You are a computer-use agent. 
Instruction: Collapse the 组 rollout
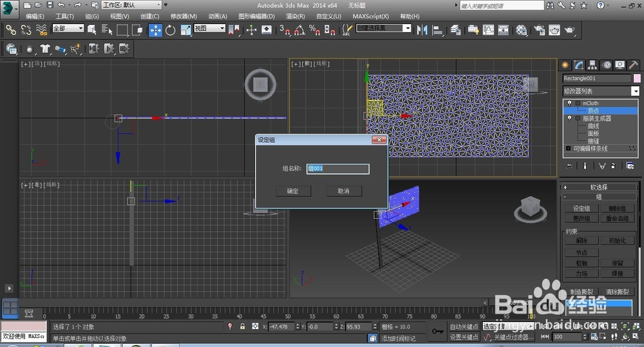pyautogui.click(x=599, y=197)
